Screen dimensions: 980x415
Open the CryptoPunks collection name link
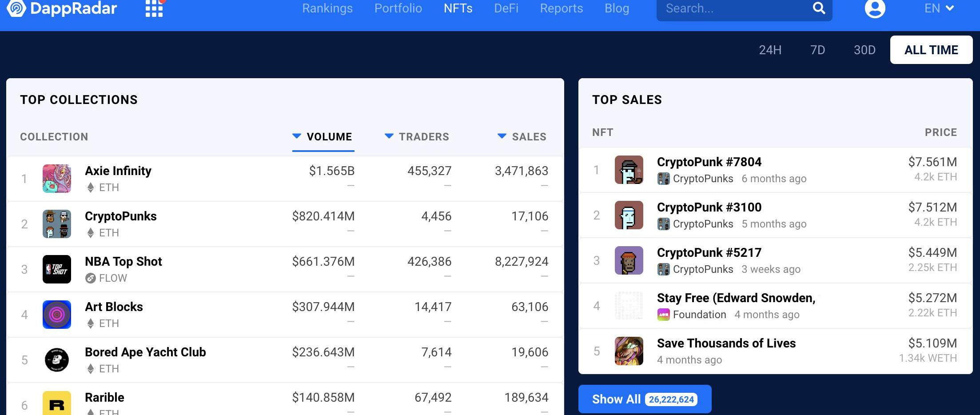click(x=121, y=216)
